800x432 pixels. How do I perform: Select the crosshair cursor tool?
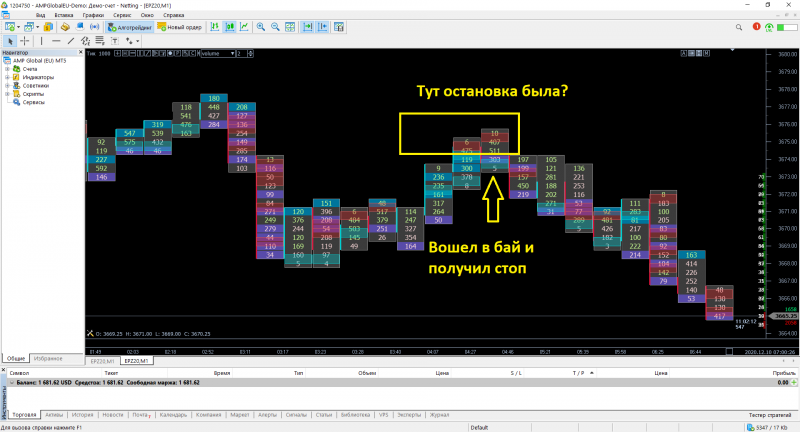[25, 41]
